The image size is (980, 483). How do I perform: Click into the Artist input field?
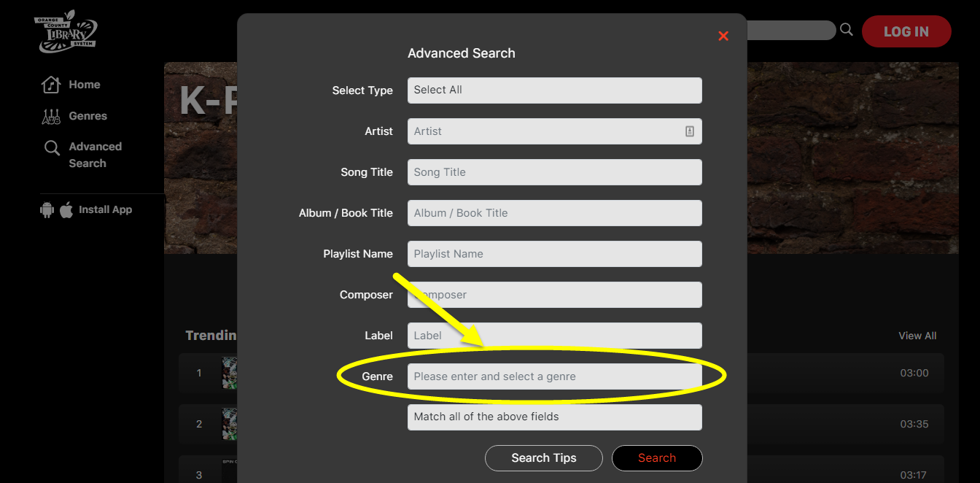(555, 131)
